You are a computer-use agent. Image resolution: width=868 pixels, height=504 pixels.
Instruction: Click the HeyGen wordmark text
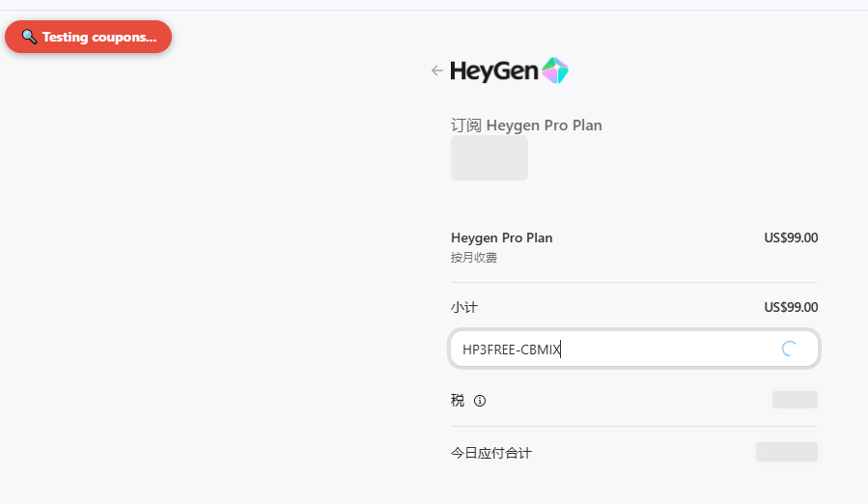[x=493, y=70]
